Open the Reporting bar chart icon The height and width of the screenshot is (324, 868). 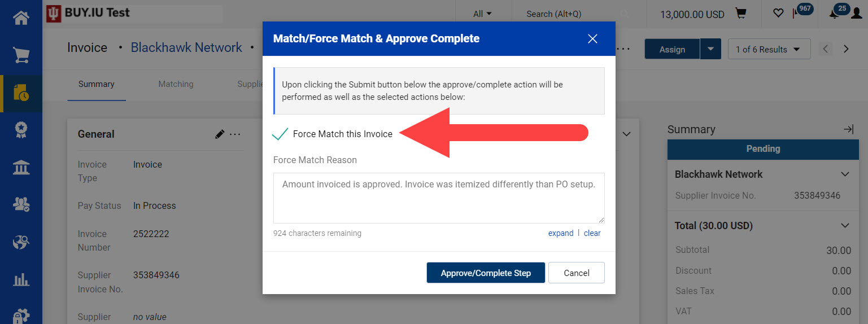tap(21, 279)
